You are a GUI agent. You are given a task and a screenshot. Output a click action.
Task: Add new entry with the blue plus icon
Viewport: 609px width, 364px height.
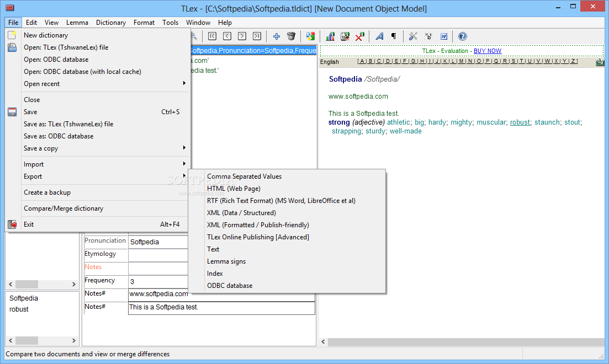click(x=277, y=36)
